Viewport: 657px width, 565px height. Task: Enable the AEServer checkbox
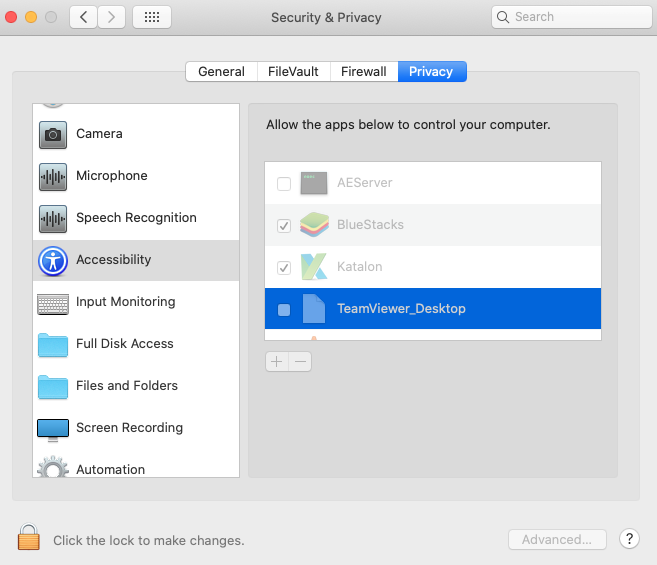point(284,184)
